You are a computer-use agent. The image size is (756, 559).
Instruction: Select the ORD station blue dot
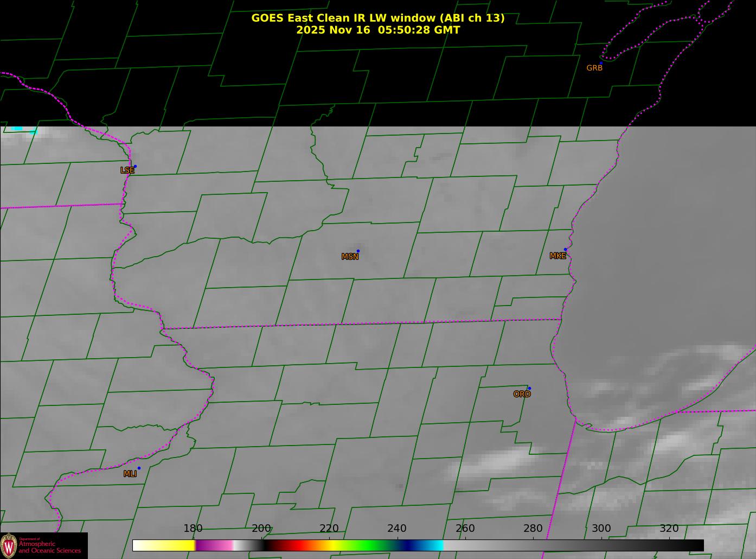[529, 388]
